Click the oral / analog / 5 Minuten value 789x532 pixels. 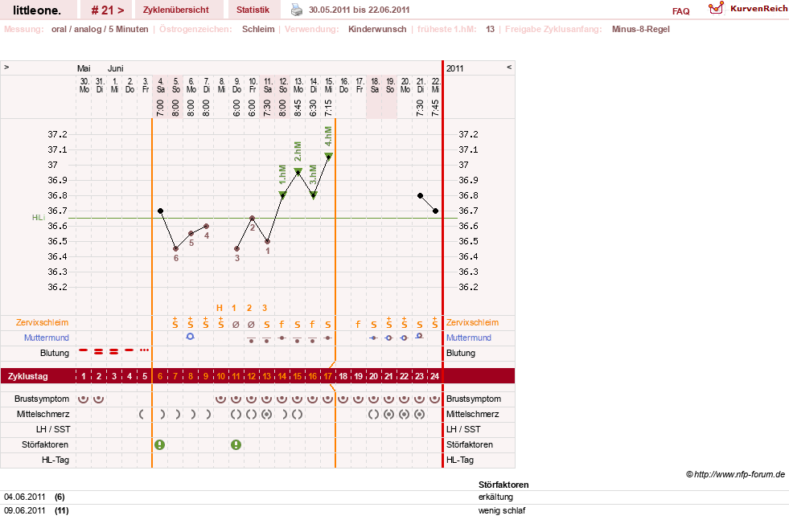(x=100, y=29)
